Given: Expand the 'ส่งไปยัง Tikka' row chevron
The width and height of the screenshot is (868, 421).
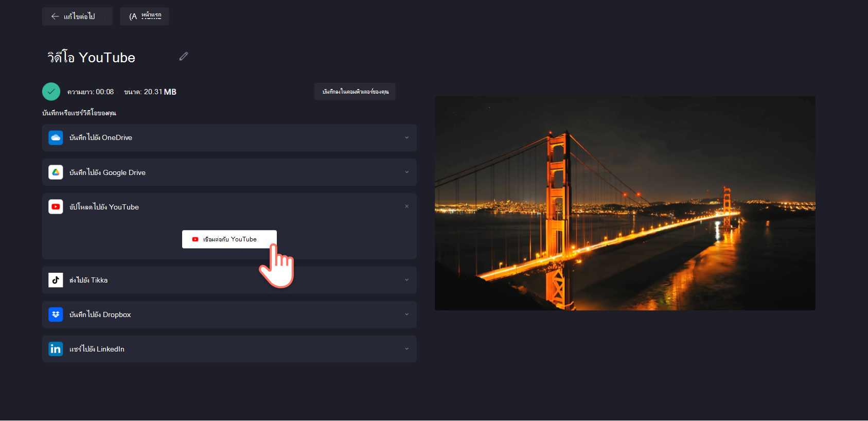Looking at the screenshot, I should 406,280.
